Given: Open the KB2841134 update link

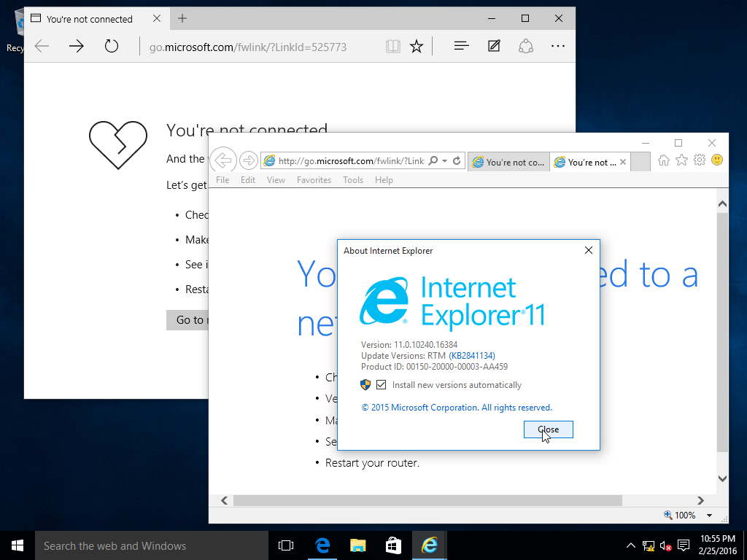Looking at the screenshot, I should [x=472, y=356].
